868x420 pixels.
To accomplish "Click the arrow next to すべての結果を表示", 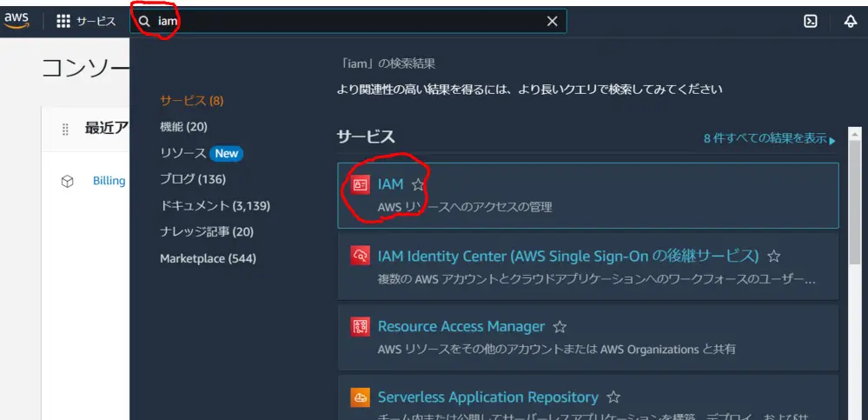I will coord(832,141).
